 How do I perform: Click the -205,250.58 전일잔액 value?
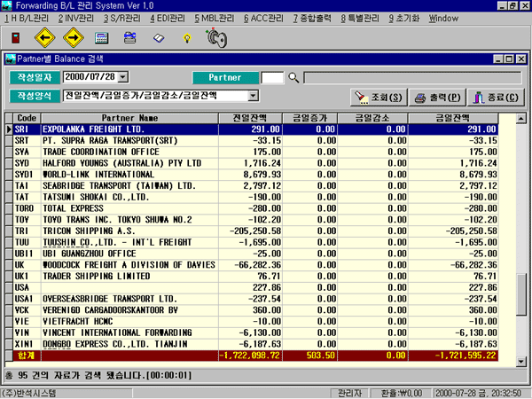(x=255, y=231)
